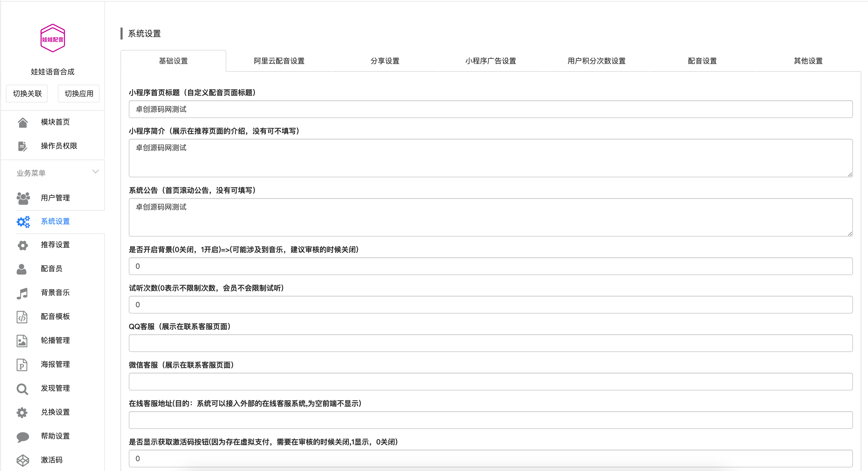868x471 pixels.
Task: Select the 基础设置 tab
Action: tap(173, 61)
